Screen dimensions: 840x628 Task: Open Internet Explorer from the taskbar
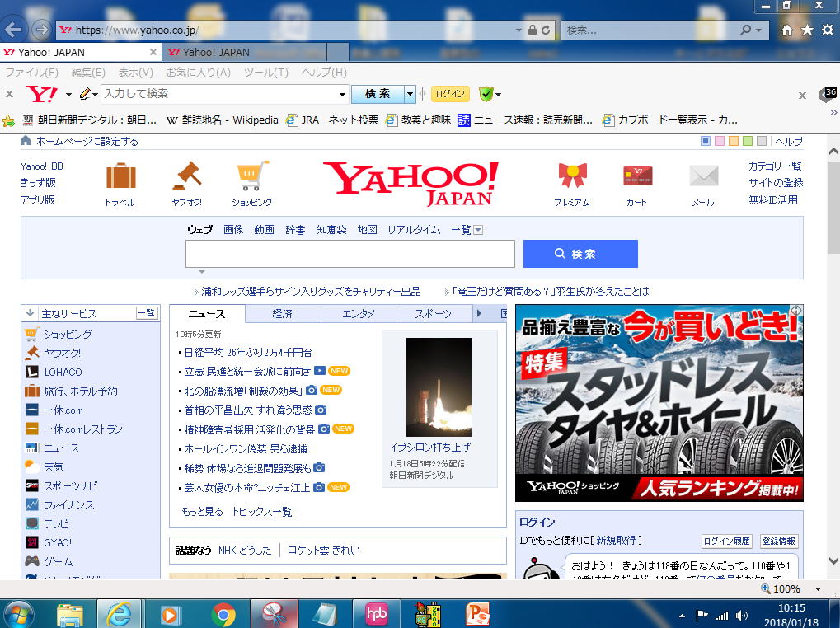[x=119, y=614]
